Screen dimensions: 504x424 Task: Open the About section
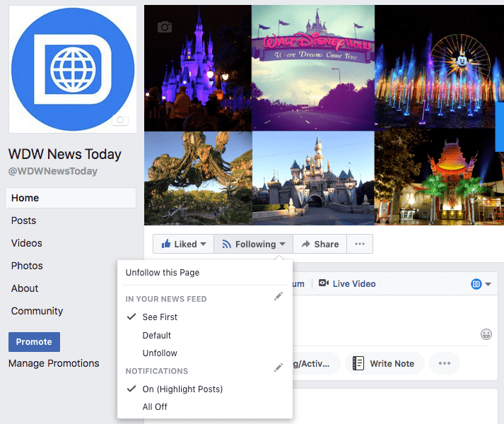[25, 288]
